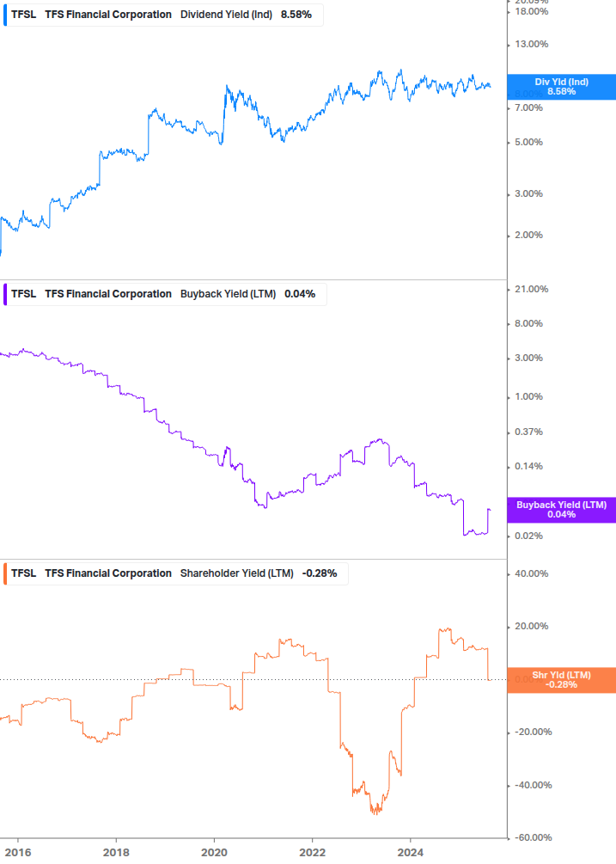This screenshot has height=864, width=616.
Task: Click the 5.00% tick on dividend axis
Action: (528, 142)
